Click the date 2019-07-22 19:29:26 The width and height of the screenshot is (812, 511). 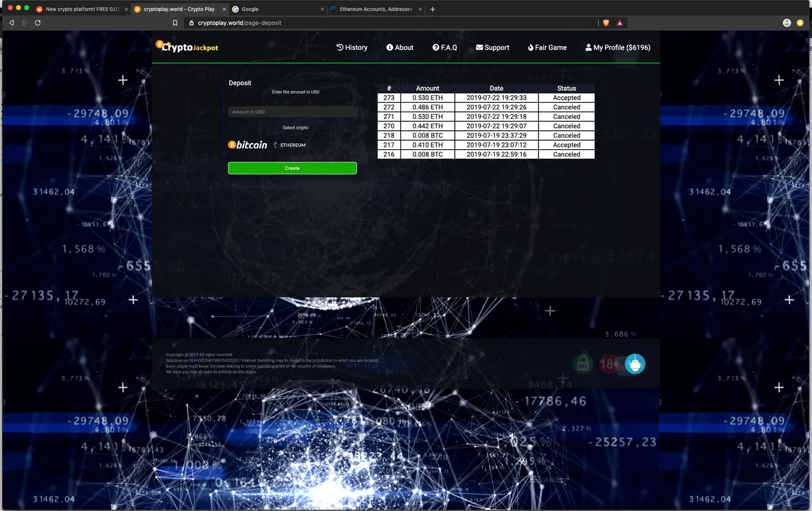click(497, 107)
